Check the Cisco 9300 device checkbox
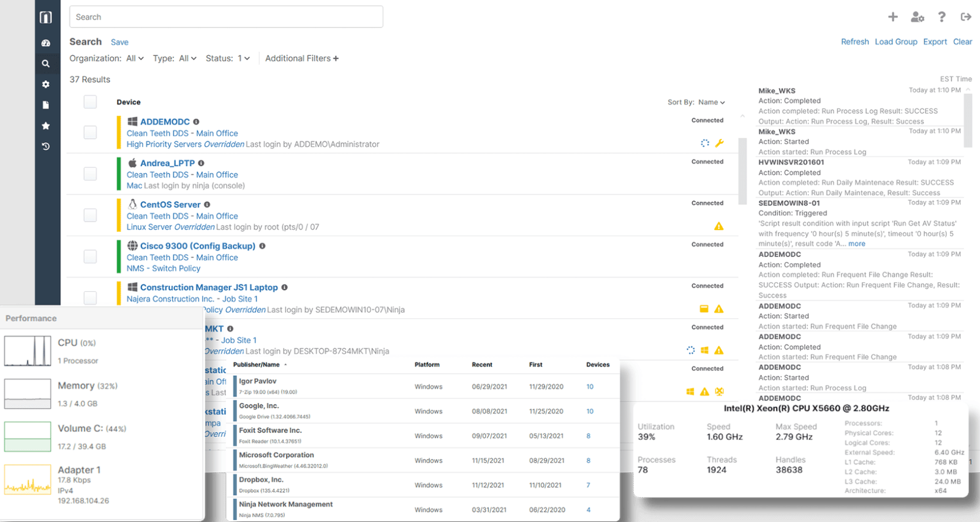The width and height of the screenshot is (980, 522). 90,256
